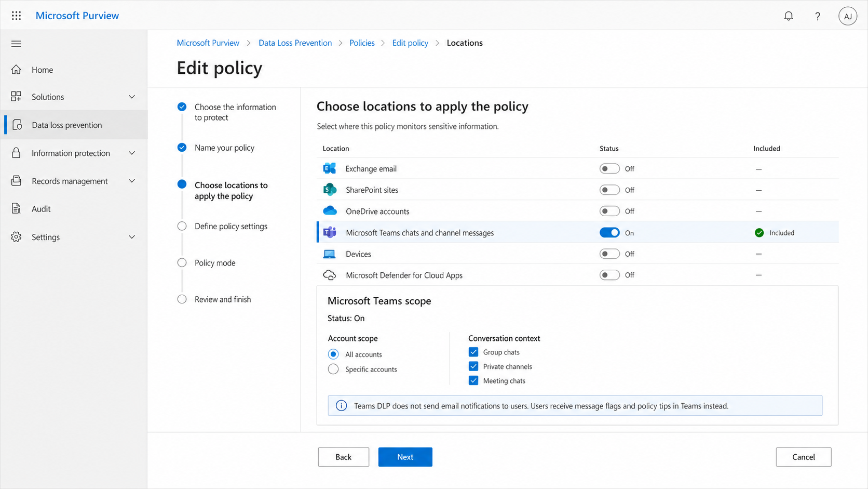This screenshot has height=489, width=868.
Task: Open the help question mark icon
Action: click(818, 16)
